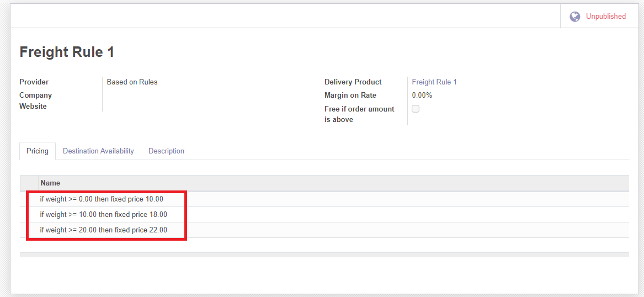Switch to the Destination Availability tab
This screenshot has width=644, height=297.
tap(98, 151)
